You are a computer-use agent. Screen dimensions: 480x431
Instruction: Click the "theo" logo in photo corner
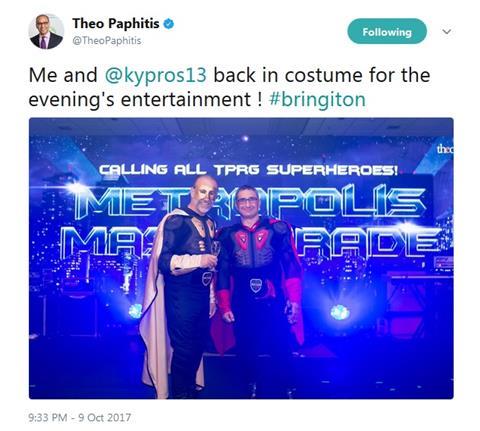[445, 149]
